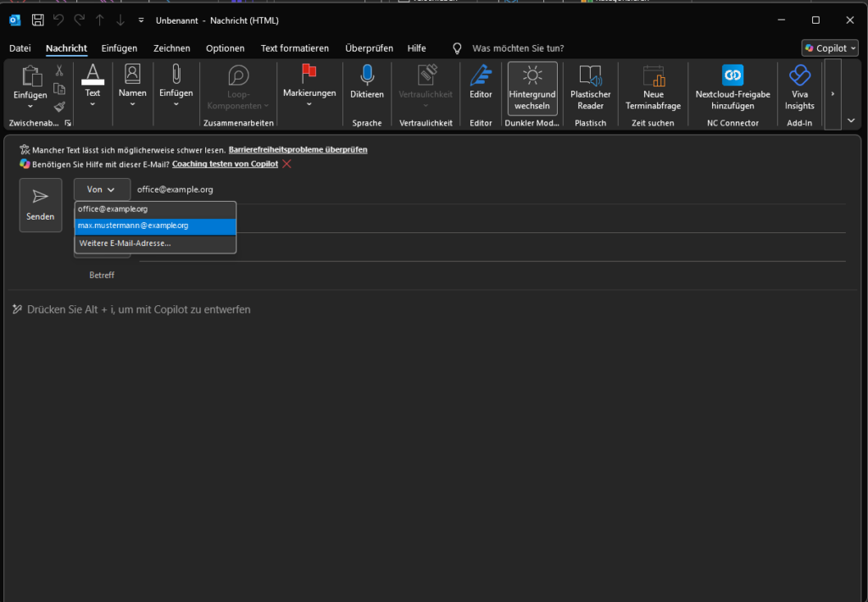Open the Hilfe tab

pyautogui.click(x=417, y=48)
